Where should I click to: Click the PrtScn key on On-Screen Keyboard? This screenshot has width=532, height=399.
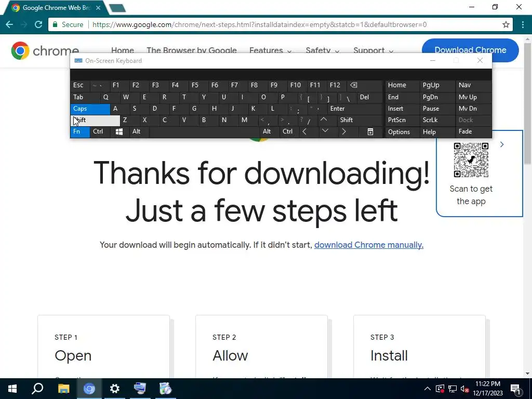[403, 120]
